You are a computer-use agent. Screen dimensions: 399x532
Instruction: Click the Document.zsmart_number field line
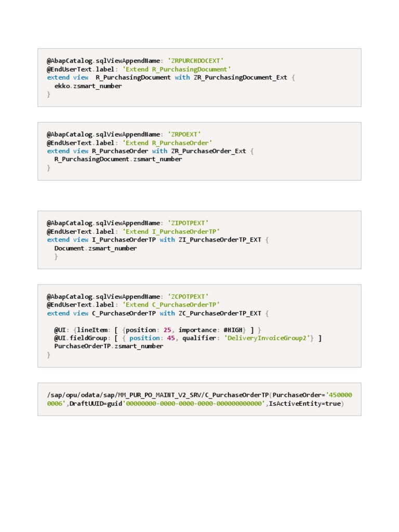click(96, 248)
